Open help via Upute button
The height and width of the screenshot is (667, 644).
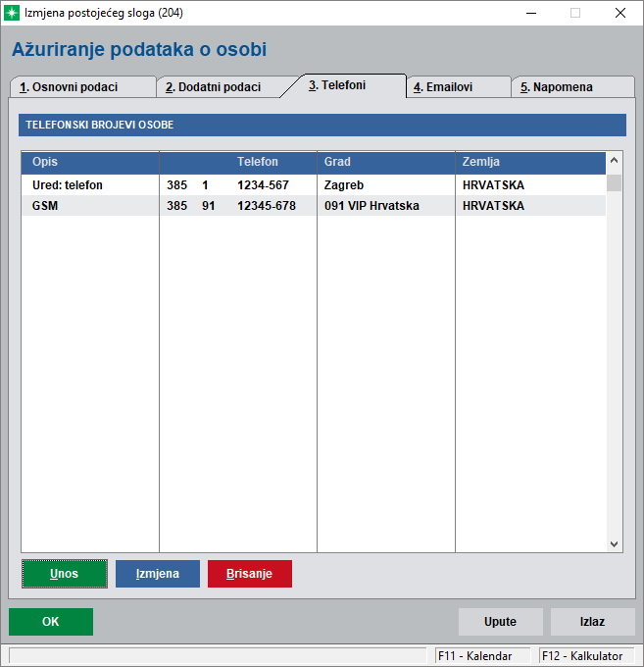click(x=500, y=622)
